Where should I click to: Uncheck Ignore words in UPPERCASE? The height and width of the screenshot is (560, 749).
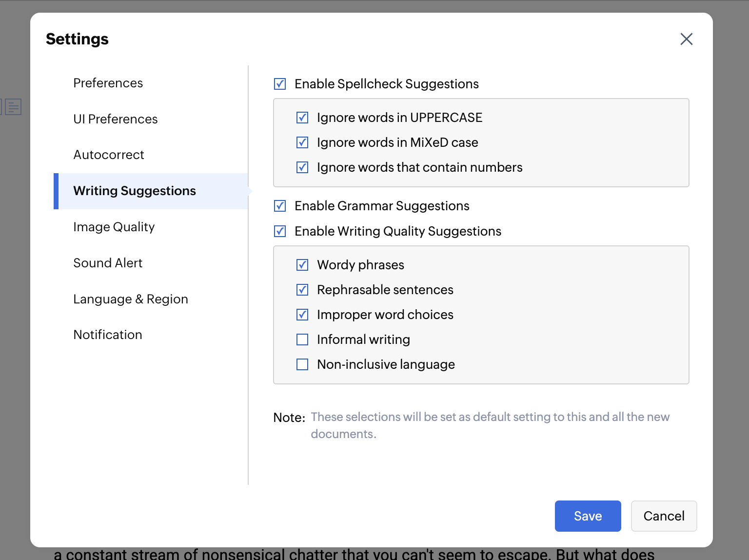click(302, 118)
